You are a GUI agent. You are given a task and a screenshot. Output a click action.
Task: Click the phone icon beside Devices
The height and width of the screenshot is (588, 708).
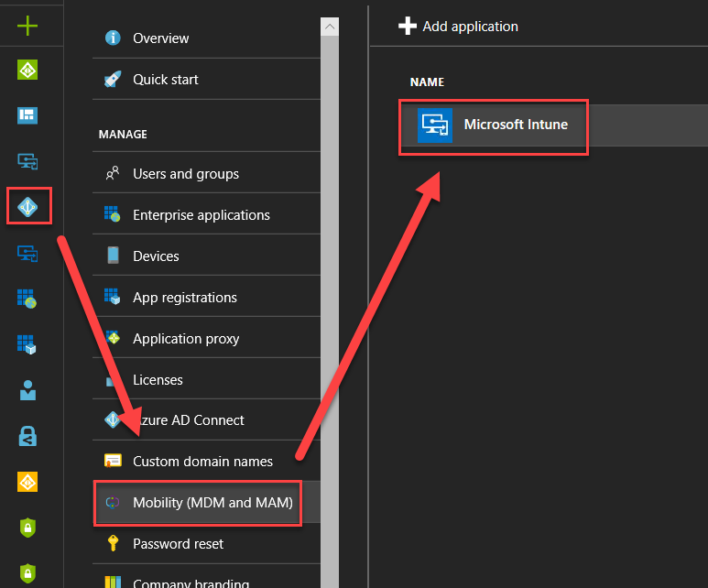[114, 256]
